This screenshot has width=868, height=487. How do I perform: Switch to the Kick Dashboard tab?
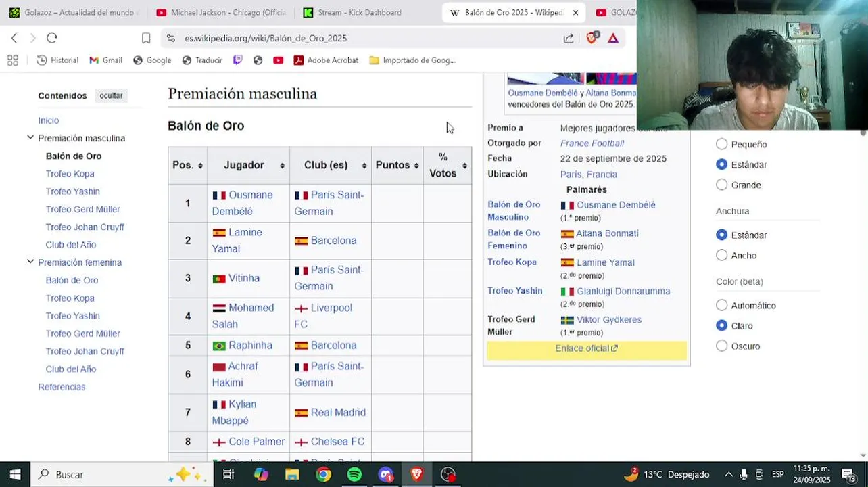click(367, 12)
